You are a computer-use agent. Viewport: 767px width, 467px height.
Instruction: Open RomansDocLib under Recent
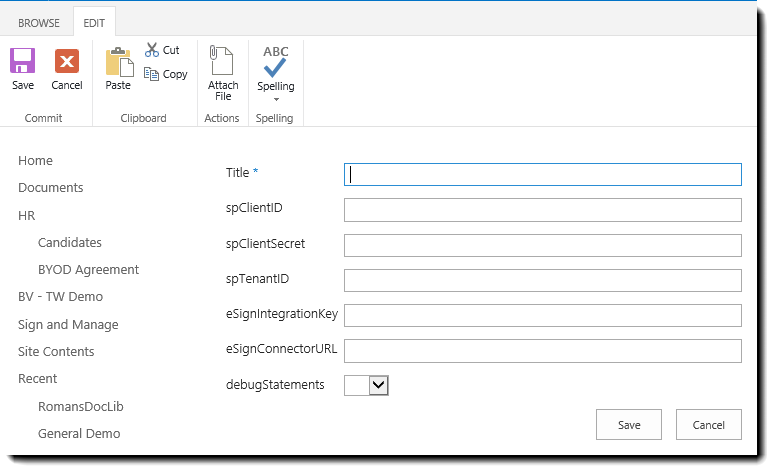pos(80,407)
